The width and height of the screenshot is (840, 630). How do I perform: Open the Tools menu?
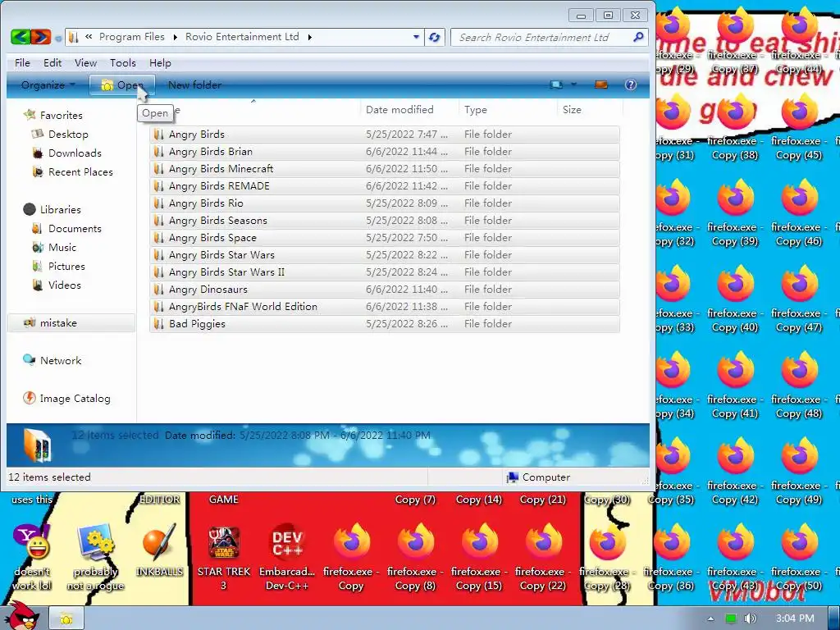(123, 62)
